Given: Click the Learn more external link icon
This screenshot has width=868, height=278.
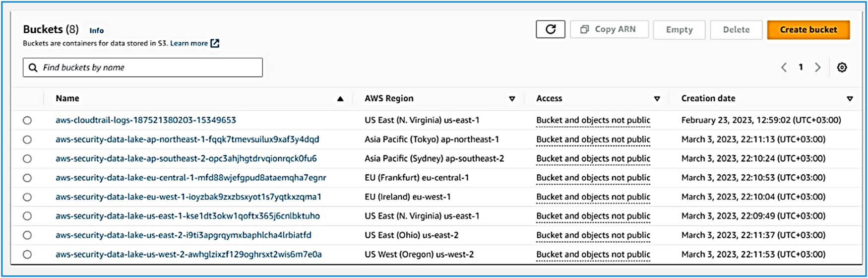Looking at the screenshot, I should (215, 43).
